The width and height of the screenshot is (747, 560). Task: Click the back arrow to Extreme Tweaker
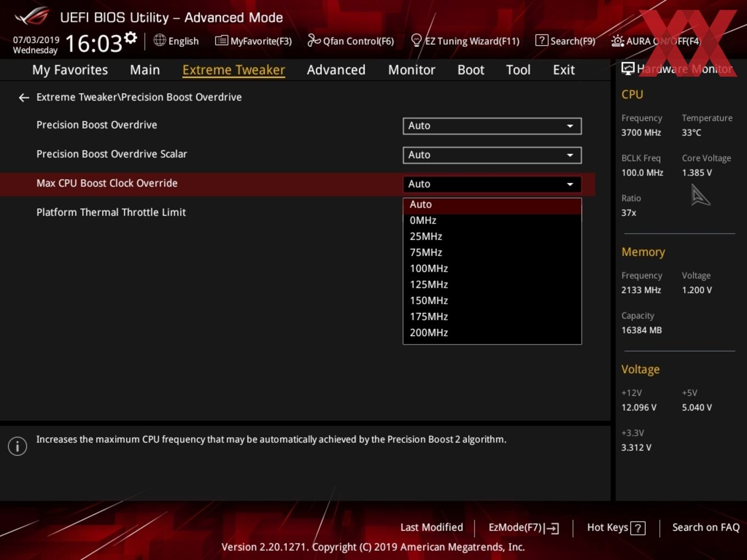point(24,98)
